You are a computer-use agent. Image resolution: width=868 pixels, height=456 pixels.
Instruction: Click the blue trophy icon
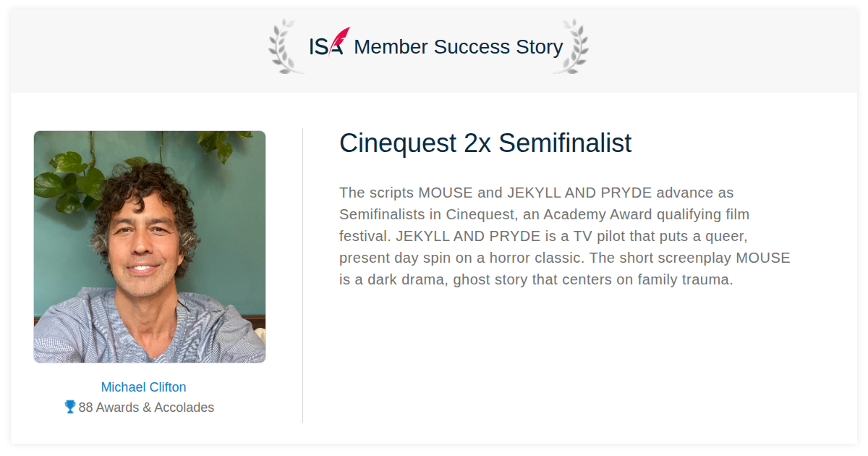[x=70, y=407]
